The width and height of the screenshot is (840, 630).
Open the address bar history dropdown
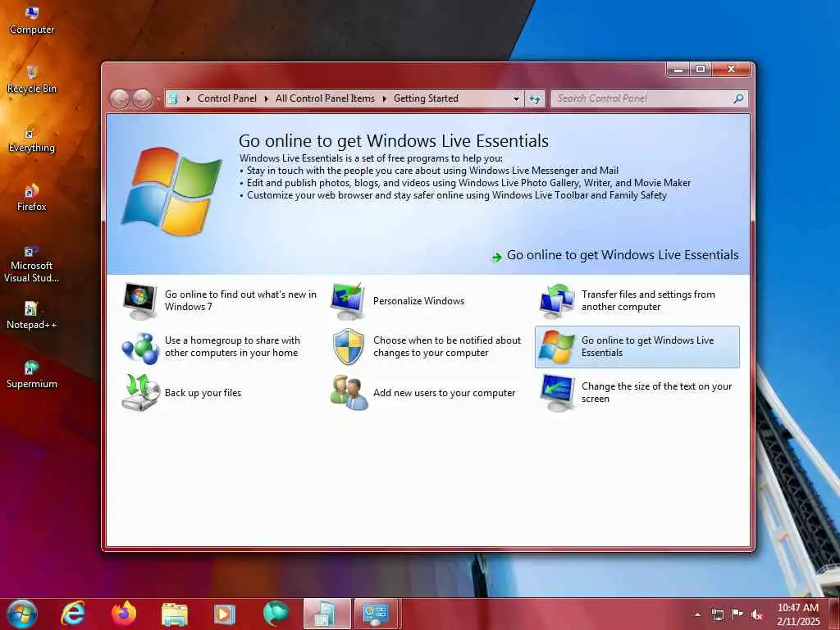click(516, 98)
